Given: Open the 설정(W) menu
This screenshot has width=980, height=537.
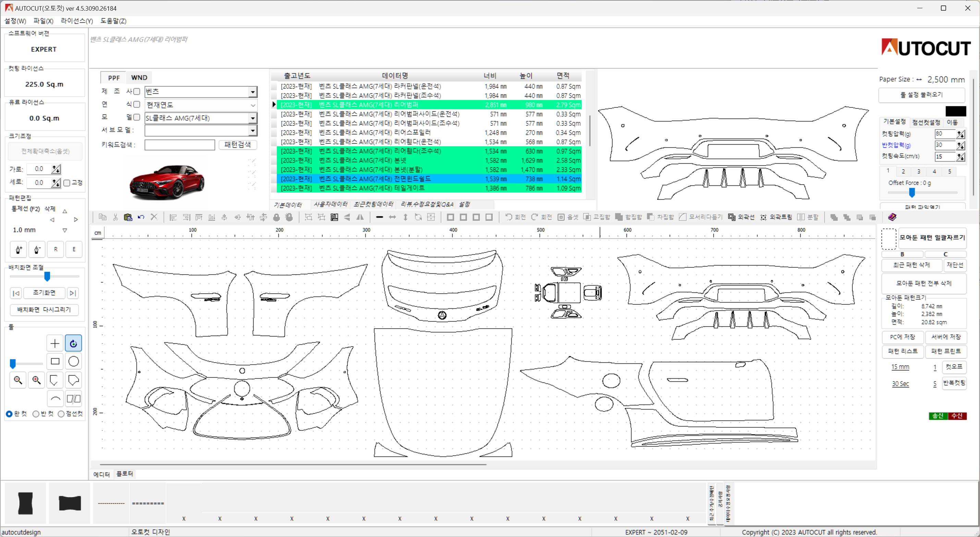Looking at the screenshot, I should [x=15, y=21].
